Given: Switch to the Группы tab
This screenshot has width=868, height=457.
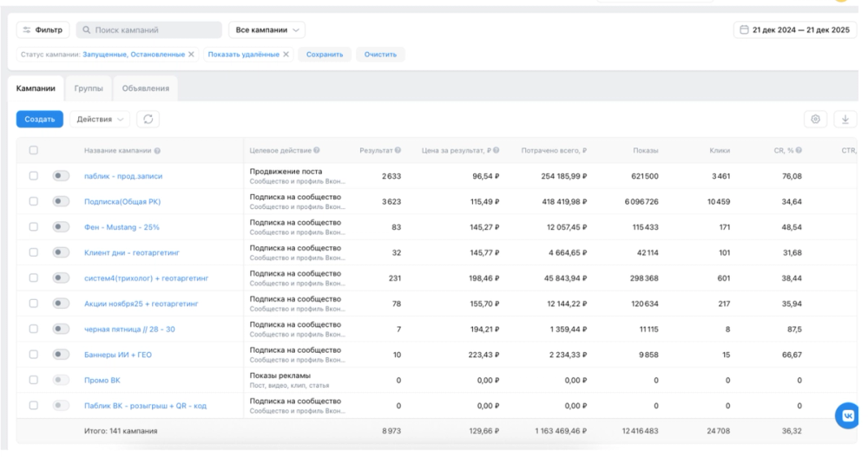Looking at the screenshot, I should (89, 88).
